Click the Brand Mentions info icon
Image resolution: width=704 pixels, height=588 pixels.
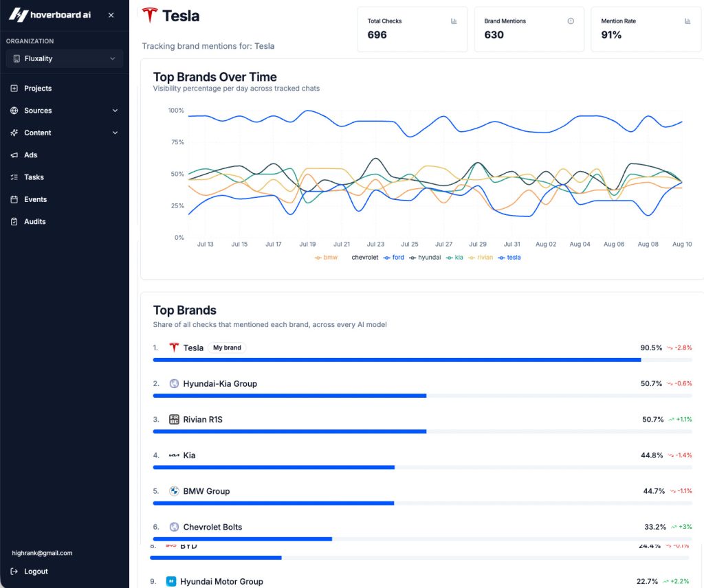point(571,21)
